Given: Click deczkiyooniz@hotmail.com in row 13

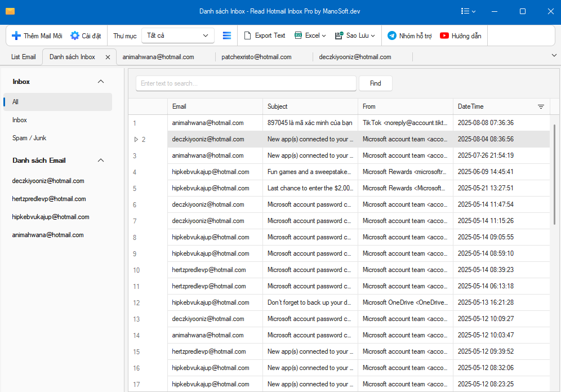Looking at the screenshot, I should point(208,319).
